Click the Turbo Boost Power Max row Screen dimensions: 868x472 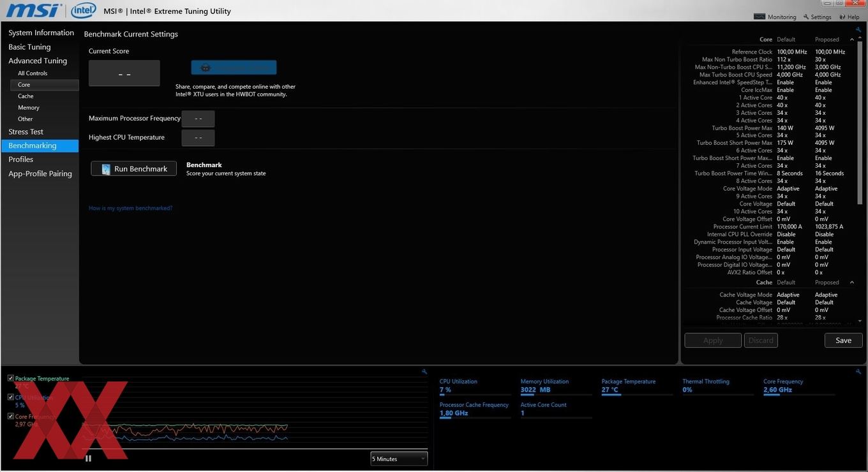coord(771,128)
